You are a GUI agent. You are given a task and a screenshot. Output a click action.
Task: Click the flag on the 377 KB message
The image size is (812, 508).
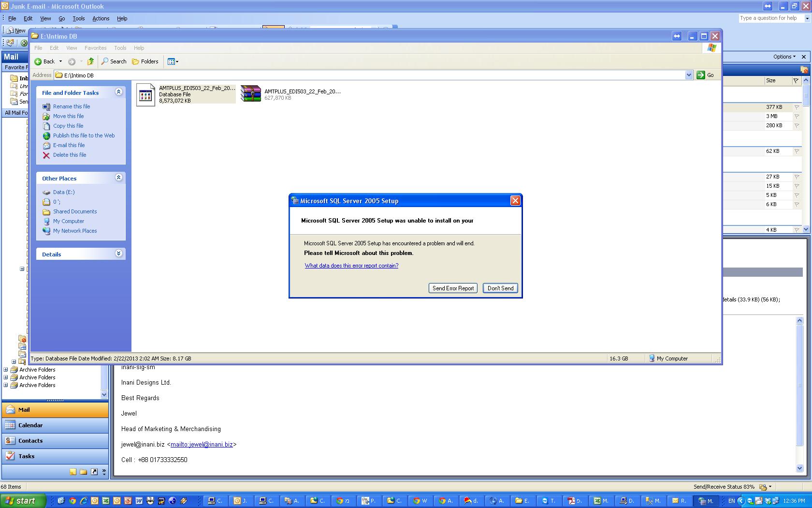[x=797, y=107]
